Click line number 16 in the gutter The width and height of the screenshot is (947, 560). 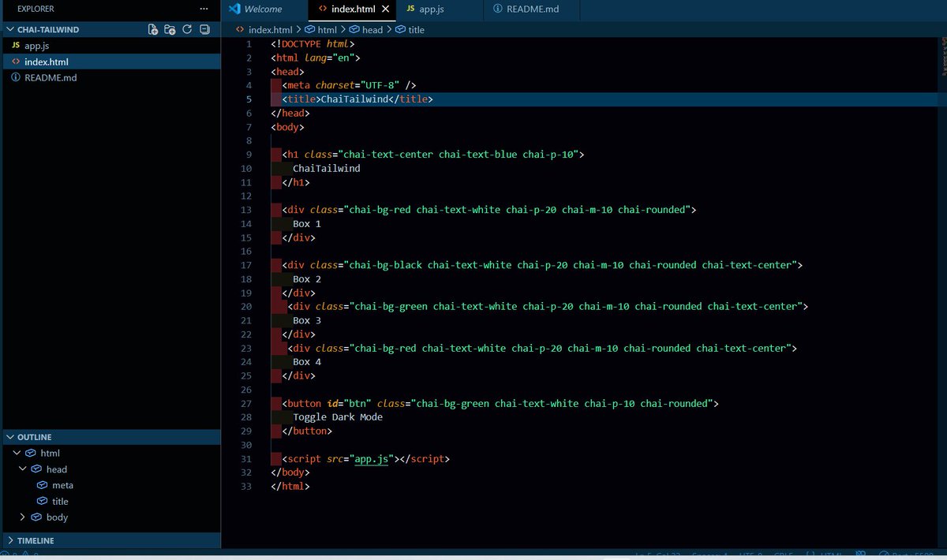[246, 251]
